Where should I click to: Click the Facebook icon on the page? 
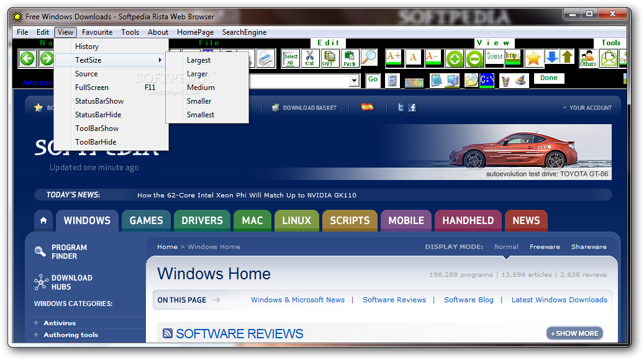tap(412, 107)
